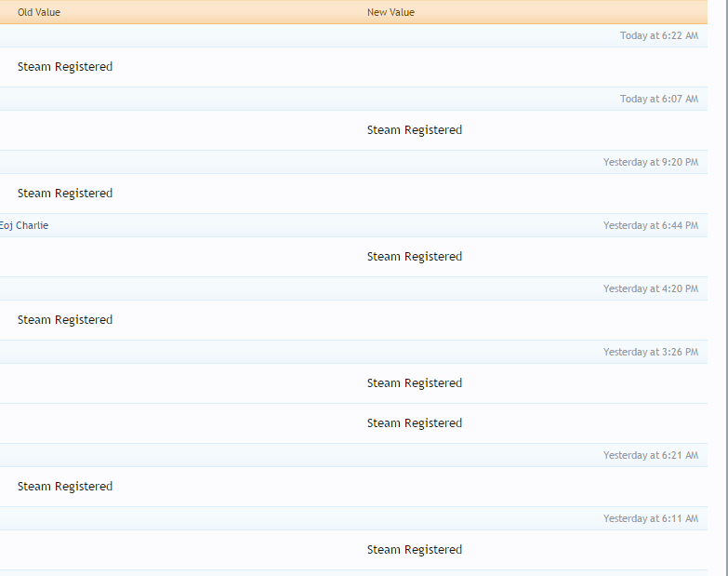728x576 pixels.
Task: Open the Eoj Charlie user link
Action: (23, 225)
